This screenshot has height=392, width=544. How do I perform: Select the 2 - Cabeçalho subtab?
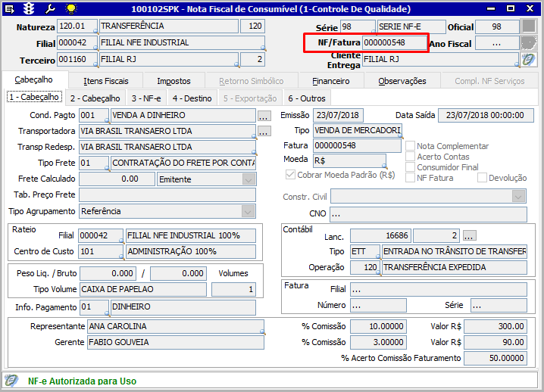point(95,98)
